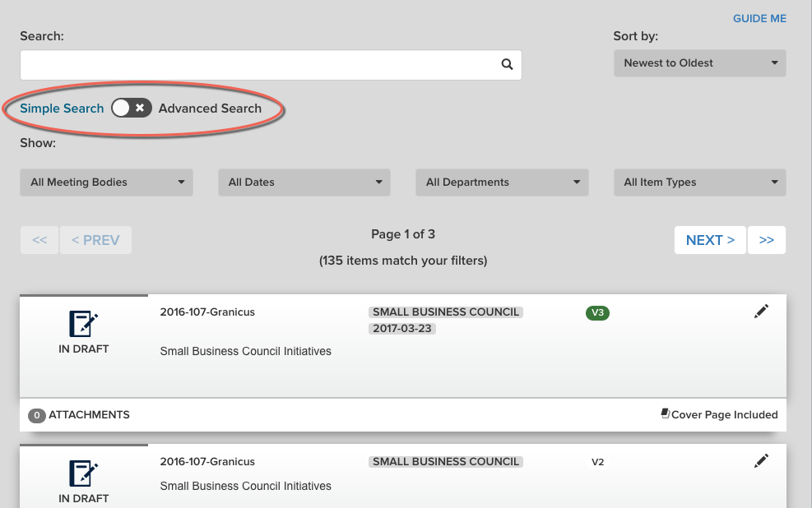Click the SMALL BUSINESS COUNCIL tag on first item
The height and width of the screenshot is (508, 812).
446,312
